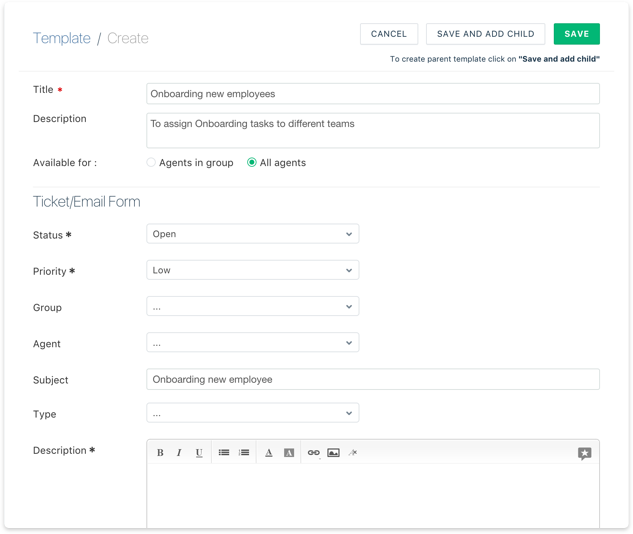Image resolution: width=633 pixels, height=534 pixels.
Task: Insert an image into description
Action: (333, 453)
